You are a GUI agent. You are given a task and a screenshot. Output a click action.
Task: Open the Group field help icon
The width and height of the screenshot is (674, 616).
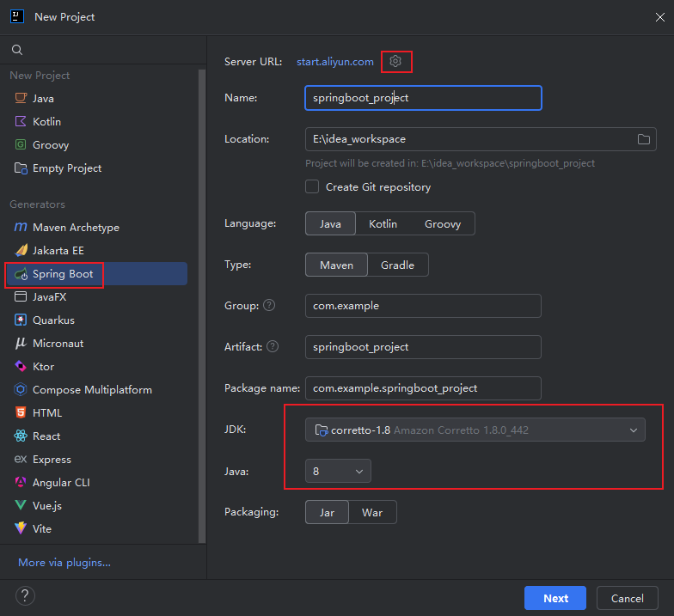point(269,306)
